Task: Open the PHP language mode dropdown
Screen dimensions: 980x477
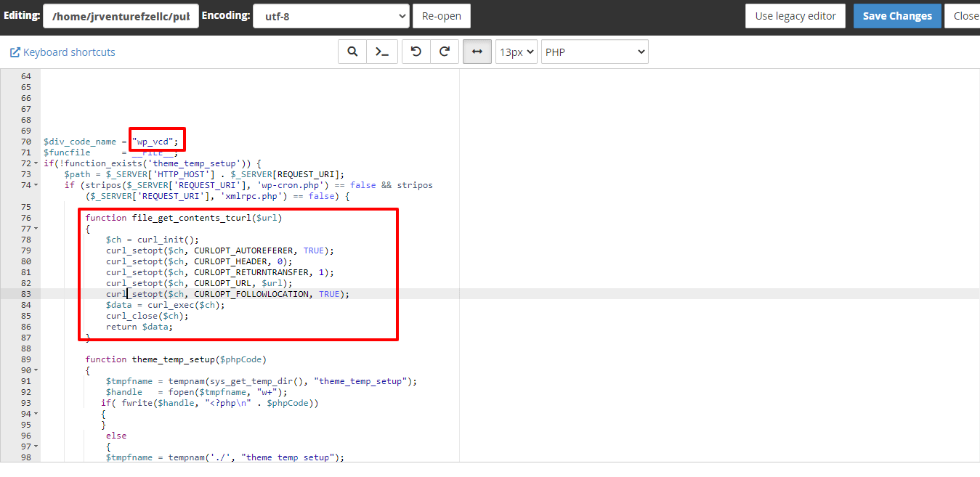Action: 594,52
